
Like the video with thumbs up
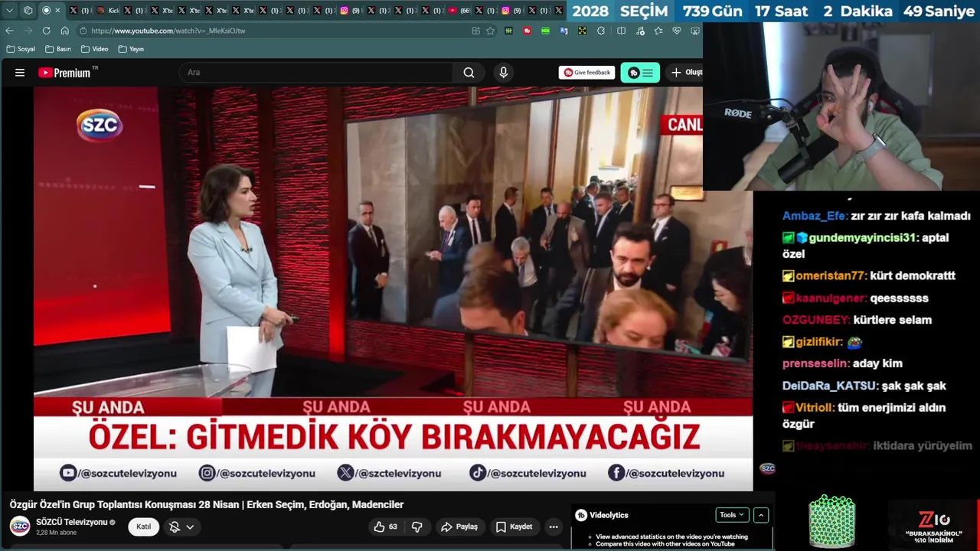pyautogui.click(x=385, y=527)
